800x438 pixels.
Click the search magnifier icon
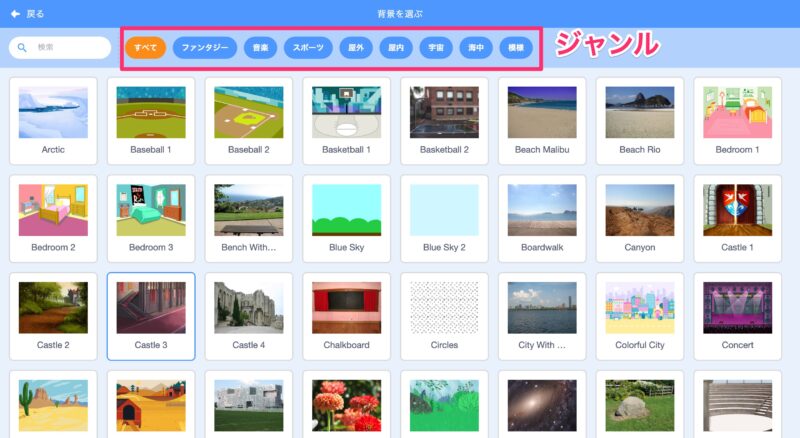tap(22, 47)
